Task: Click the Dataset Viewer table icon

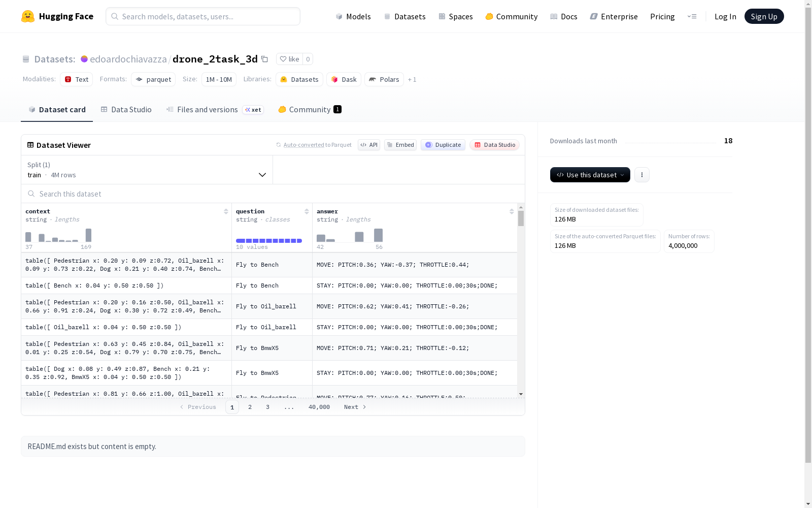Action: [30, 145]
